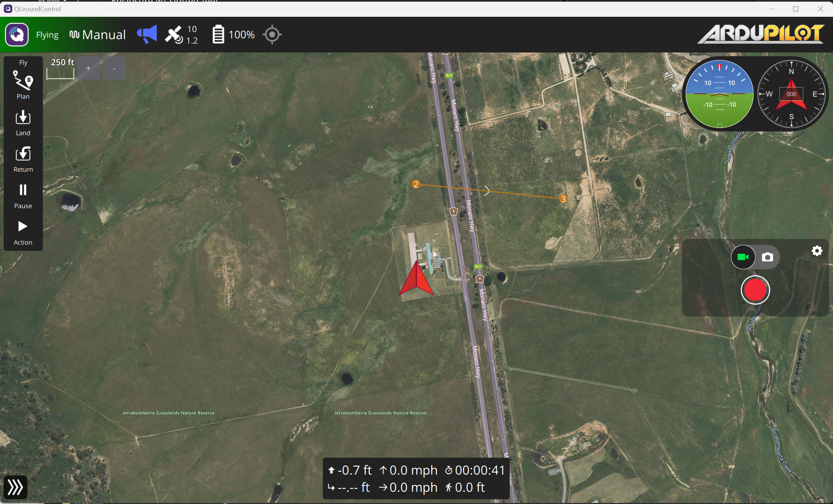Image resolution: width=833 pixels, height=504 pixels.
Task: Click the compass heading instrument
Action: click(x=792, y=94)
